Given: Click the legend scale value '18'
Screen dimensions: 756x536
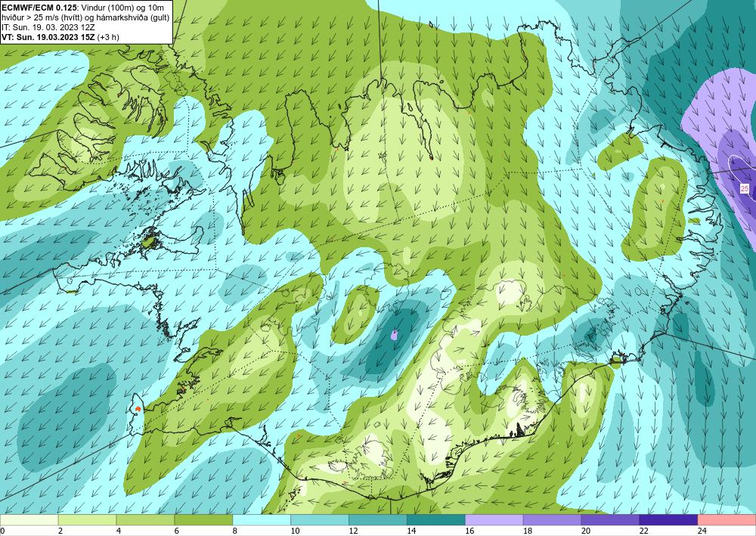Looking at the screenshot, I should point(528,531).
